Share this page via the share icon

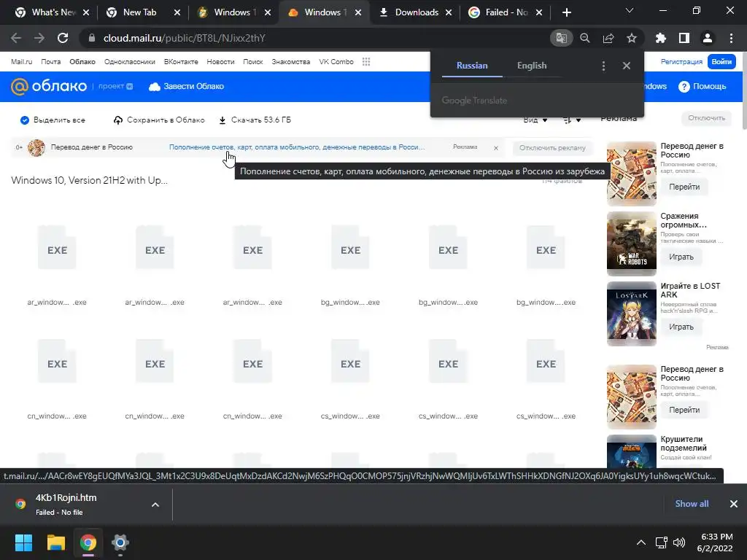(608, 38)
